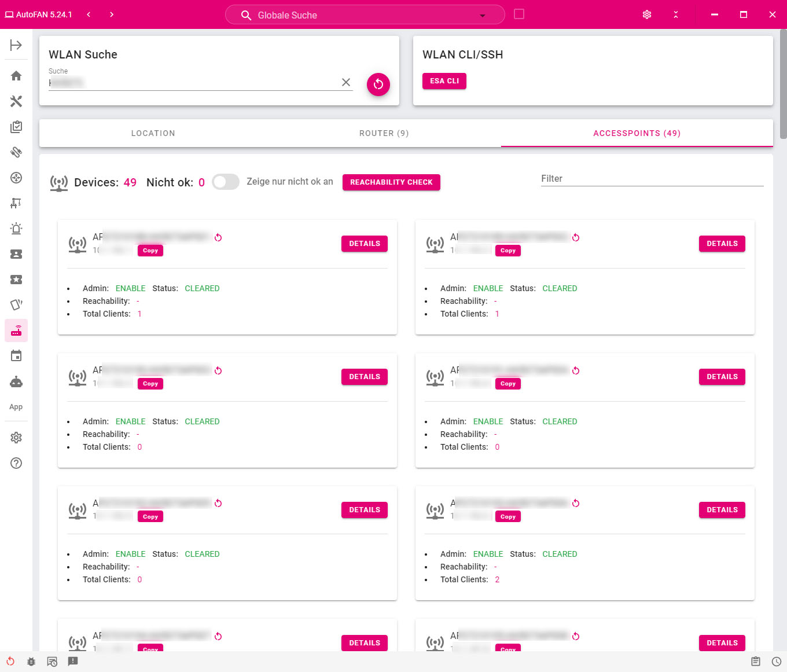Image resolution: width=787 pixels, height=672 pixels.
Task: Open the sidebar settings gear
Action: click(16, 438)
